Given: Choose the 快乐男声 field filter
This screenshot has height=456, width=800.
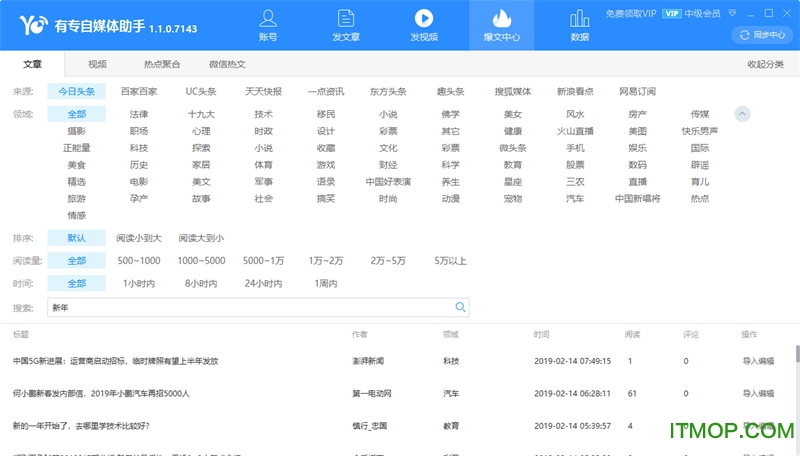Looking at the screenshot, I should [x=699, y=131].
